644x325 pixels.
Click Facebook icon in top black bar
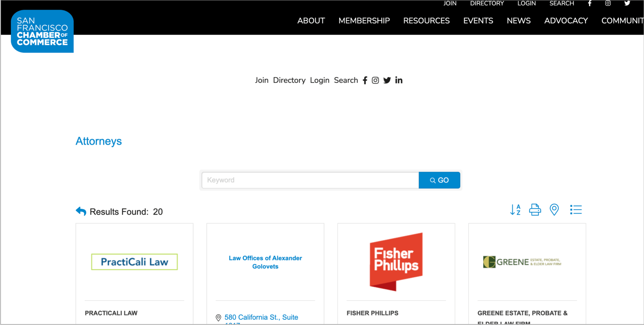pos(590,3)
